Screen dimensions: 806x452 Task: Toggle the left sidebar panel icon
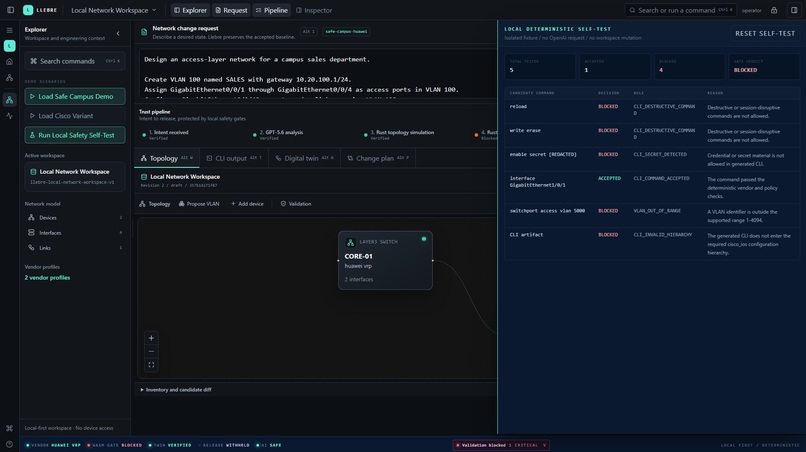[x=10, y=10]
